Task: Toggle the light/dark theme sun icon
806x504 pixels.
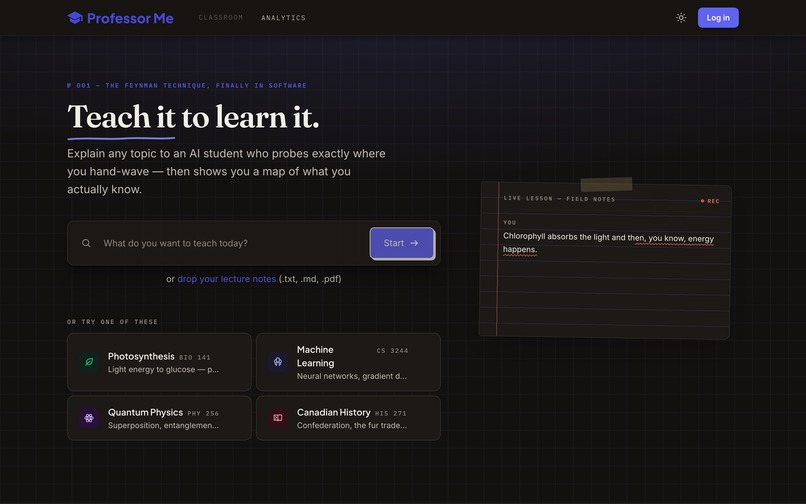Action: pyautogui.click(x=681, y=18)
